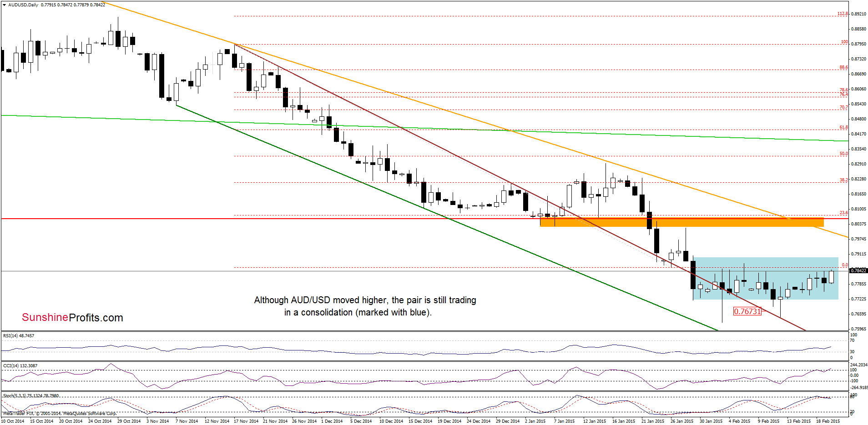The image size is (868, 425).
Task: Click the 18 Feb 2015 date label
Action: [828, 421]
